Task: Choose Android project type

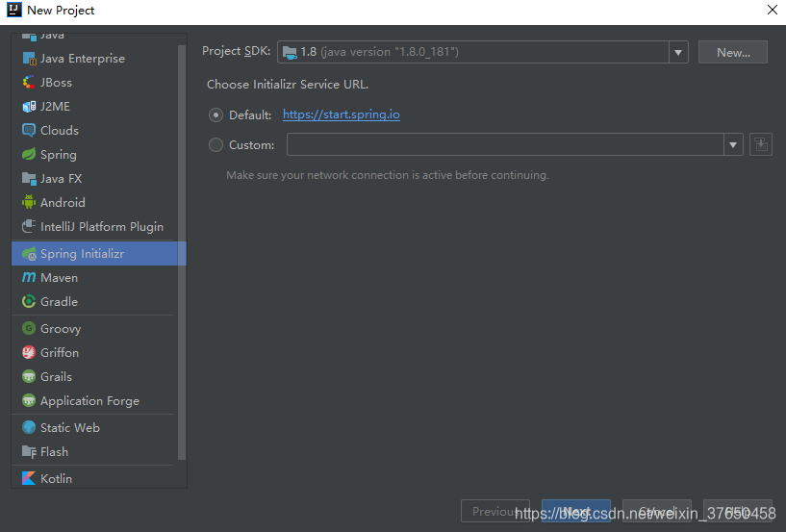Action: coord(94,203)
